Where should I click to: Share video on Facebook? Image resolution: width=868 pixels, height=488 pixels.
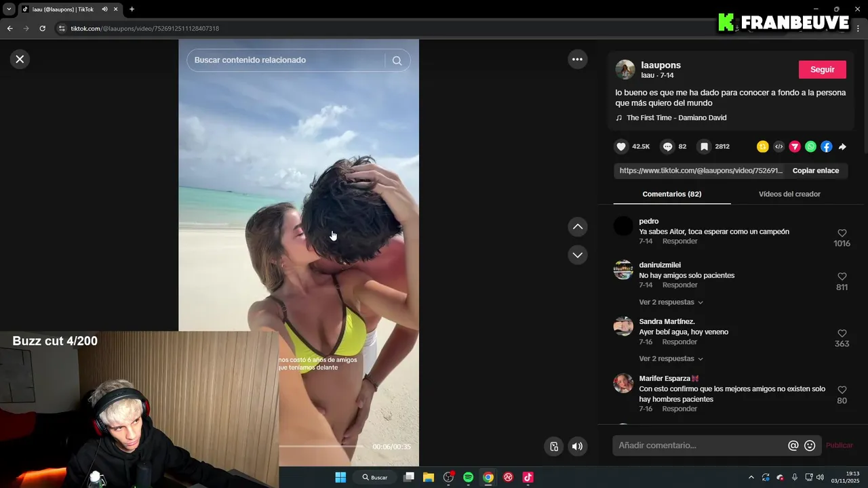pyautogui.click(x=826, y=146)
